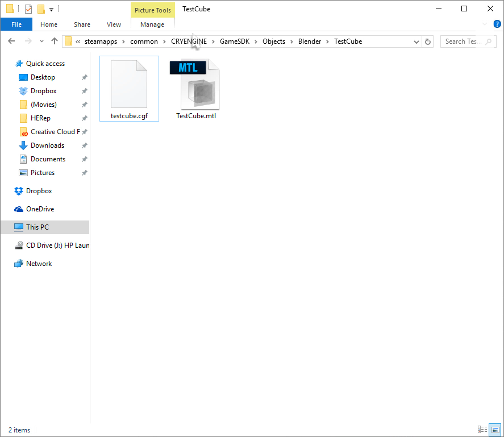Show hidden breadcrumb path double chevron
Screen dimensions: 504x437
pos(78,41)
